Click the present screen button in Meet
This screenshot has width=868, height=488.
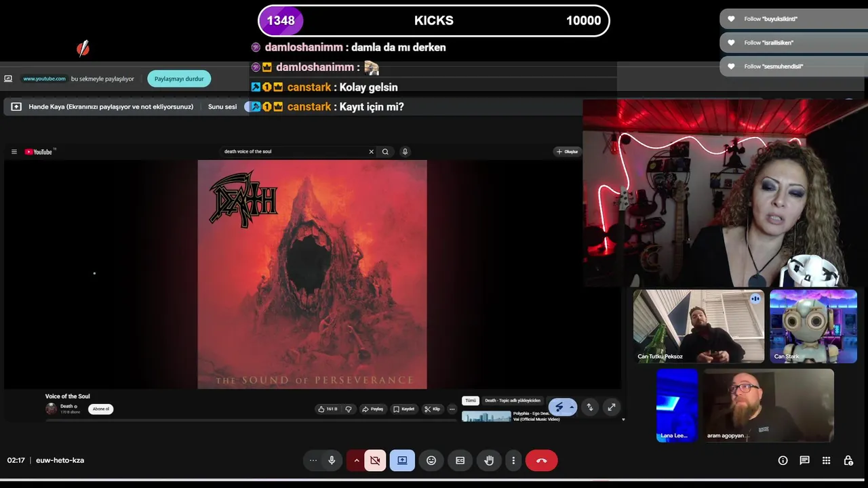pos(402,460)
